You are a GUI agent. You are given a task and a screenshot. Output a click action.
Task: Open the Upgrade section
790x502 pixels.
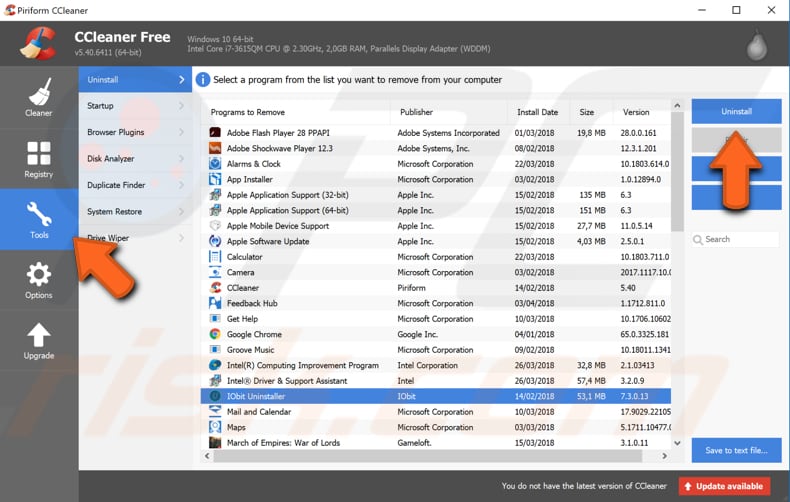(x=39, y=341)
